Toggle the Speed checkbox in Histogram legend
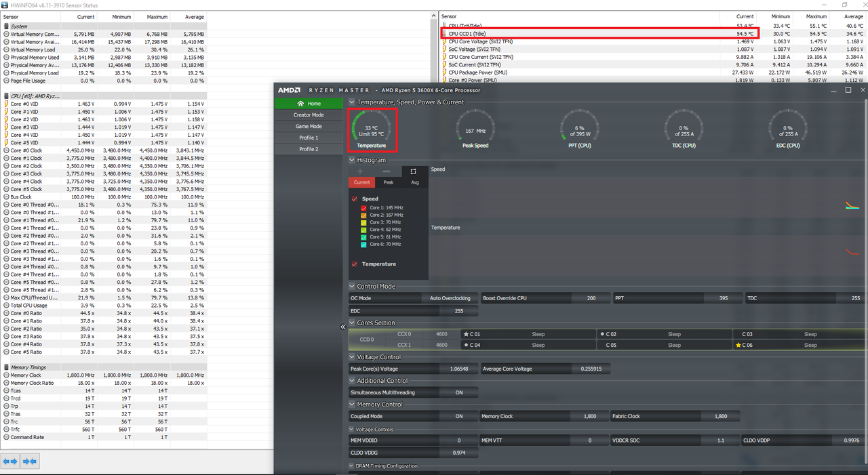This screenshot has height=475, width=868. click(355, 199)
